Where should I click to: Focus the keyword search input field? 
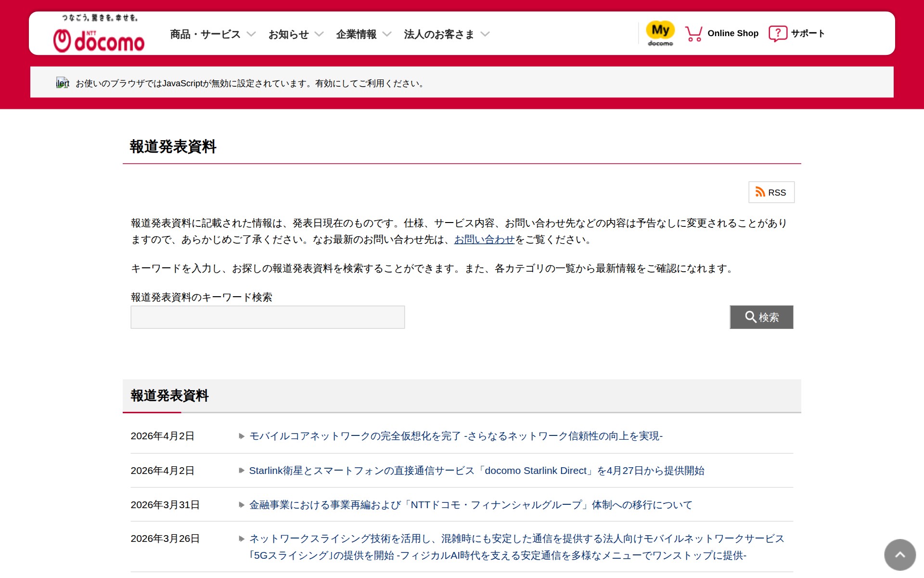tap(268, 317)
